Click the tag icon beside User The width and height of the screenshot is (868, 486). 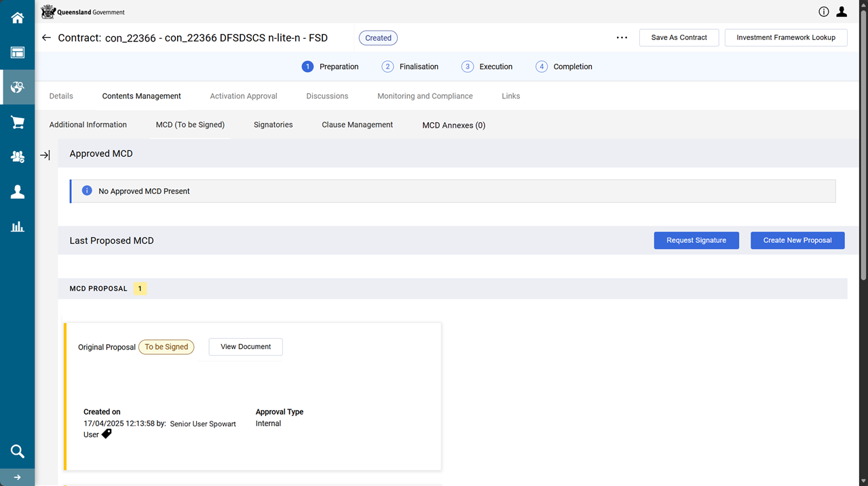(107, 434)
